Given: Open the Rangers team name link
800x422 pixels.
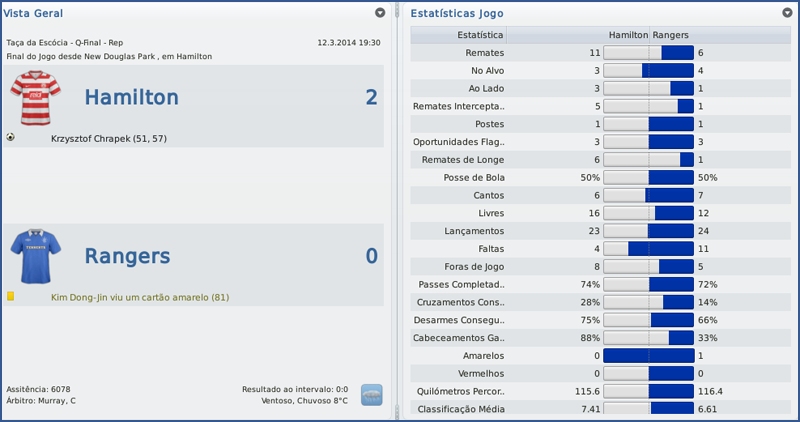Looking at the screenshot, I should [127, 256].
